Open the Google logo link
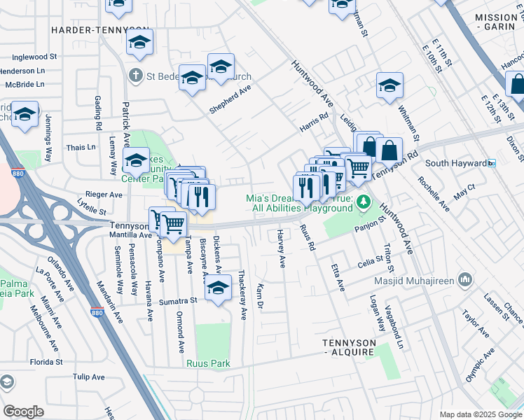Screen dimensions: 524x420 pos(23,412)
